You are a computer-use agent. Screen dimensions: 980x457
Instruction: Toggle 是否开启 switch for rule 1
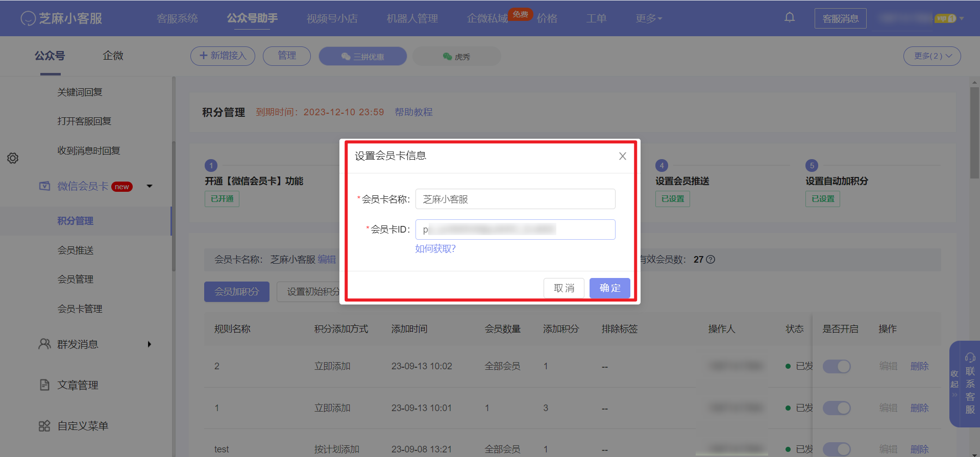click(837, 408)
